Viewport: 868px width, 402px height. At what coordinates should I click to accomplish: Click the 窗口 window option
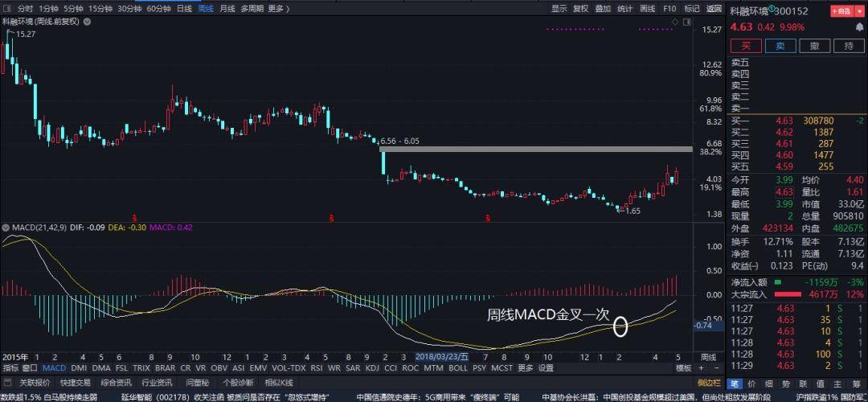click(31, 367)
